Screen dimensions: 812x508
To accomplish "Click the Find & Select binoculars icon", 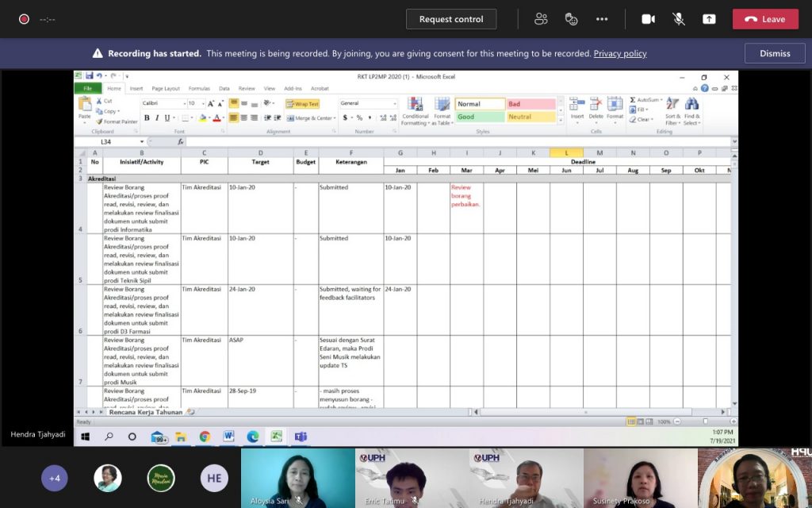I will coord(691,105).
